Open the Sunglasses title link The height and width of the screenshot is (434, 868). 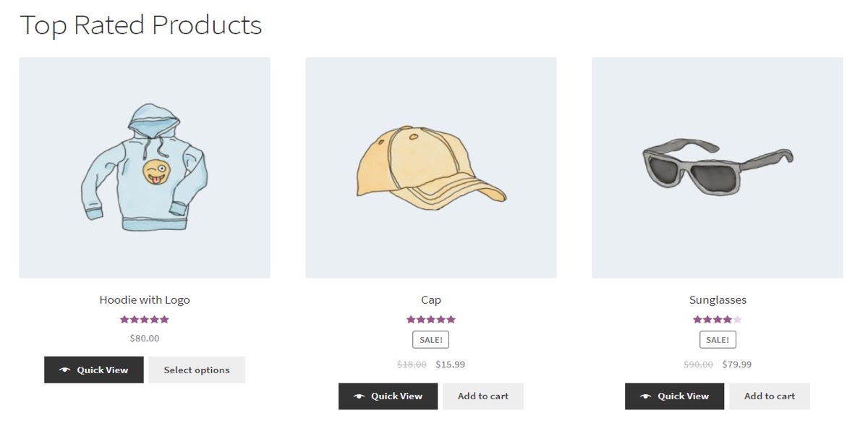click(x=718, y=299)
